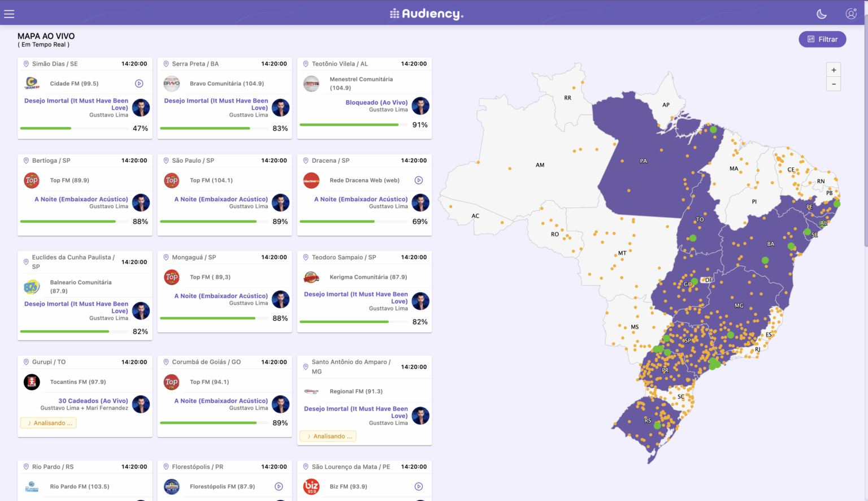The height and width of the screenshot is (501, 868).
Task: Click the 47% progress bar in Simão Dias card
Action: point(74,128)
